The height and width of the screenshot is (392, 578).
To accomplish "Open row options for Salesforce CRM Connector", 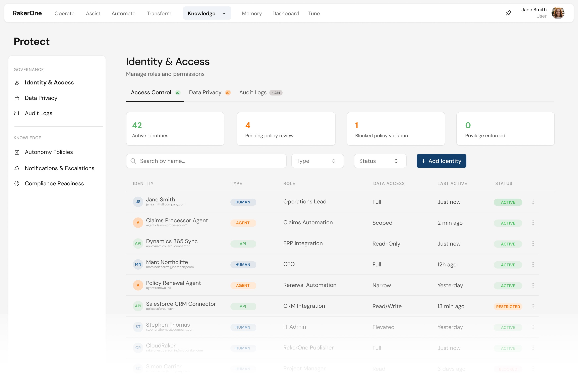I will click(x=533, y=306).
